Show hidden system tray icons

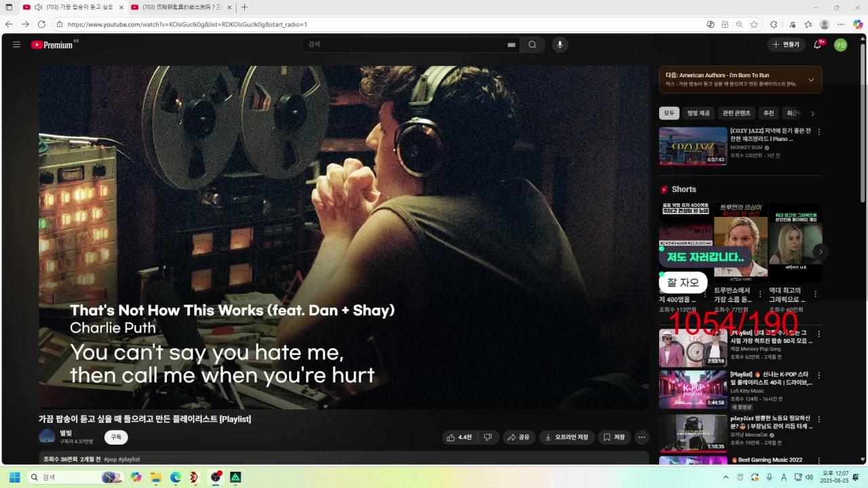coord(726,477)
